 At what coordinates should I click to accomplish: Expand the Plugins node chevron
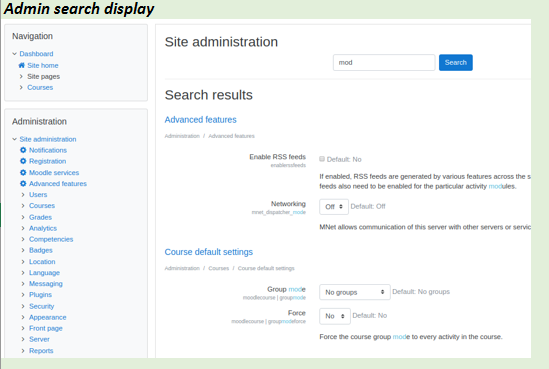click(x=23, y=295)
